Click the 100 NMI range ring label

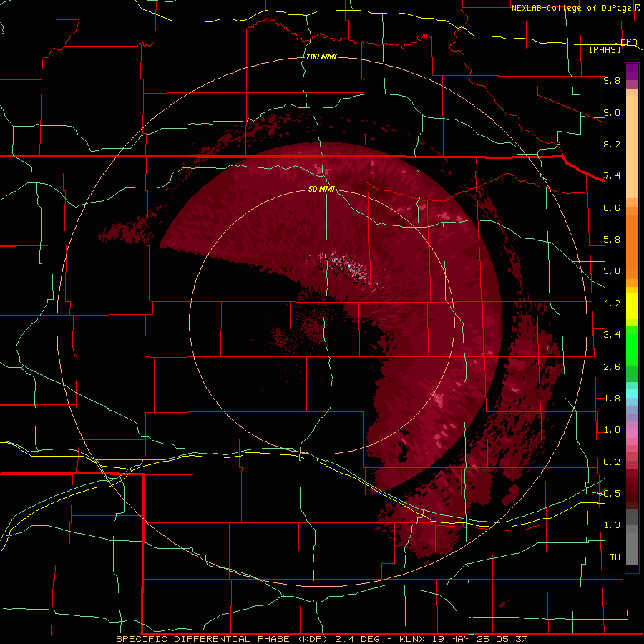tap(321, 57)
